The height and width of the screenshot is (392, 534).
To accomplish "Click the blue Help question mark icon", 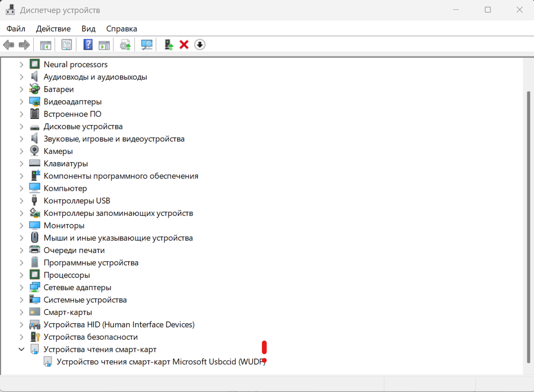I will click(x=88, y=45).
